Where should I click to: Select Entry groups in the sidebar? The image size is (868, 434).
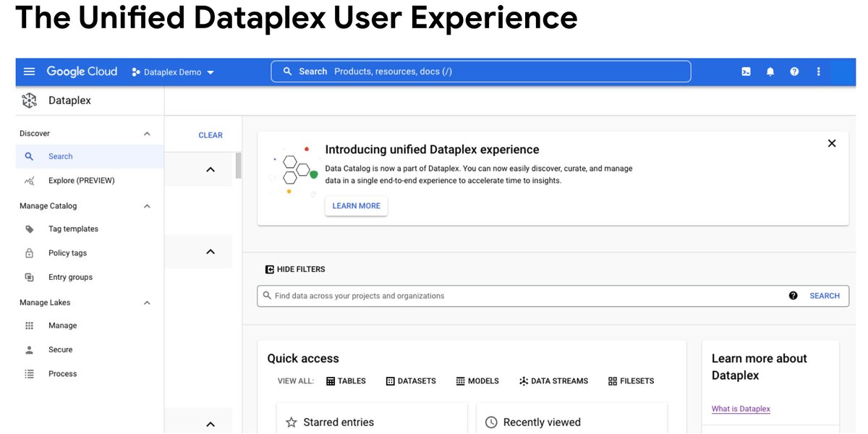[70, 276]
